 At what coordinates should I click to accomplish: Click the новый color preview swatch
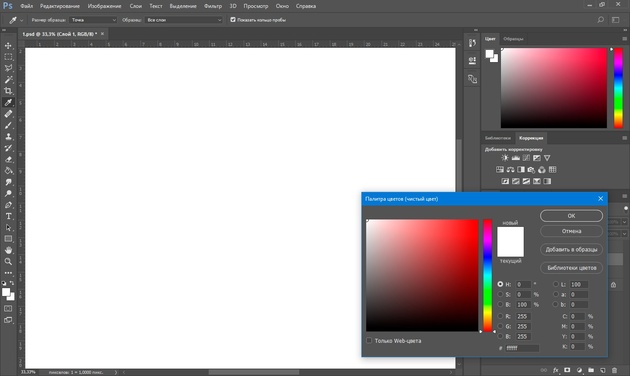click(510, 234)
